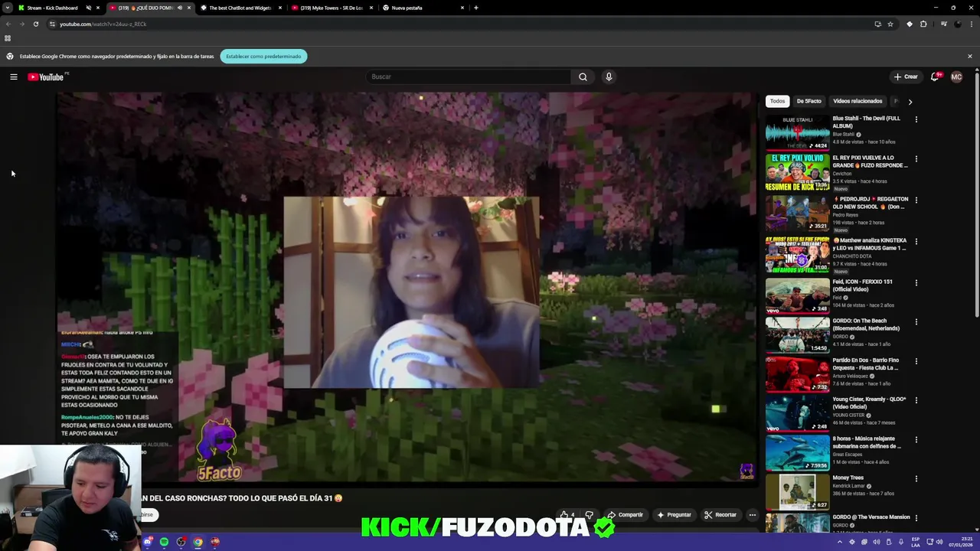Open the YouTube hamburger guide menu
The image size is (980, 551).
point(13,77)
